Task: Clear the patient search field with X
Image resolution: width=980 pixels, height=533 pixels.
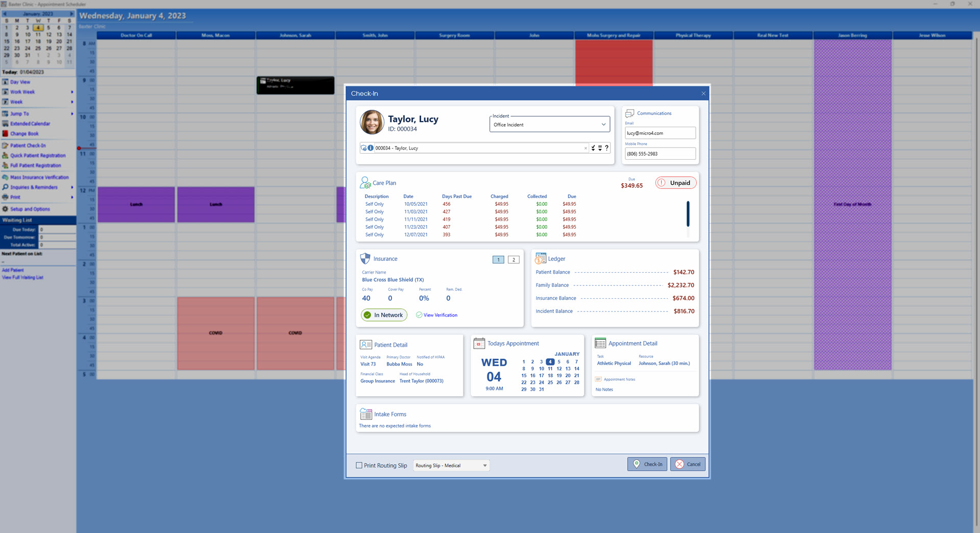Action: pos(585,149)
